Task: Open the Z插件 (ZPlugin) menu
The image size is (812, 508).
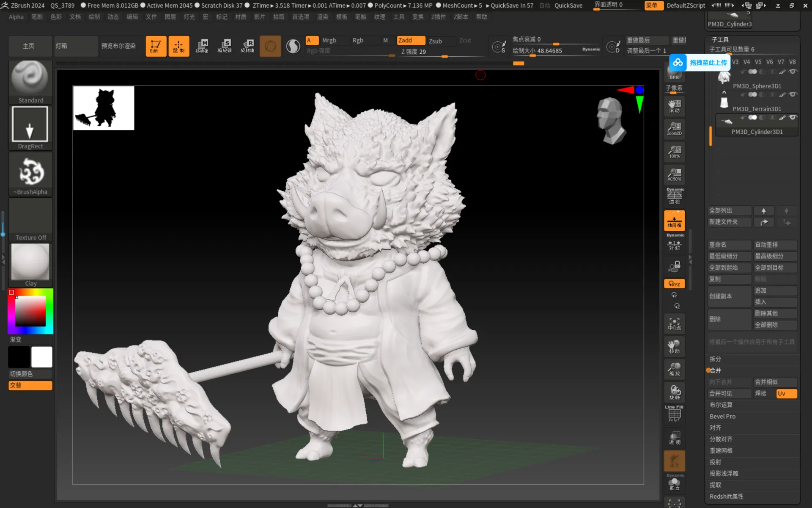Action: pos(438,17)
